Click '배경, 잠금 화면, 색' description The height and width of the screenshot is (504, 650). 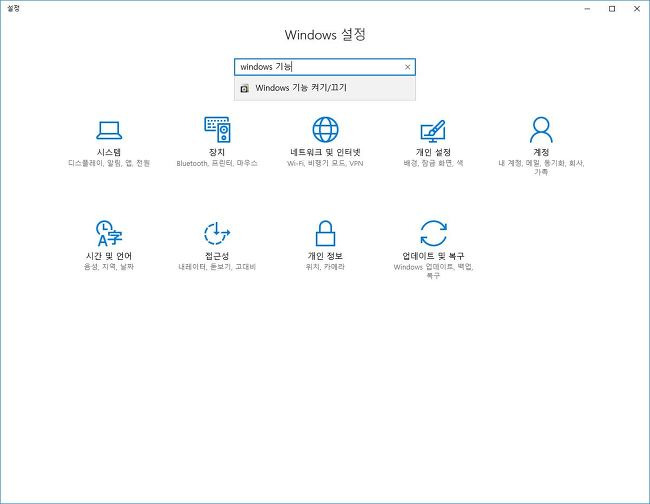pyautogui.click(x=433, y=163)
